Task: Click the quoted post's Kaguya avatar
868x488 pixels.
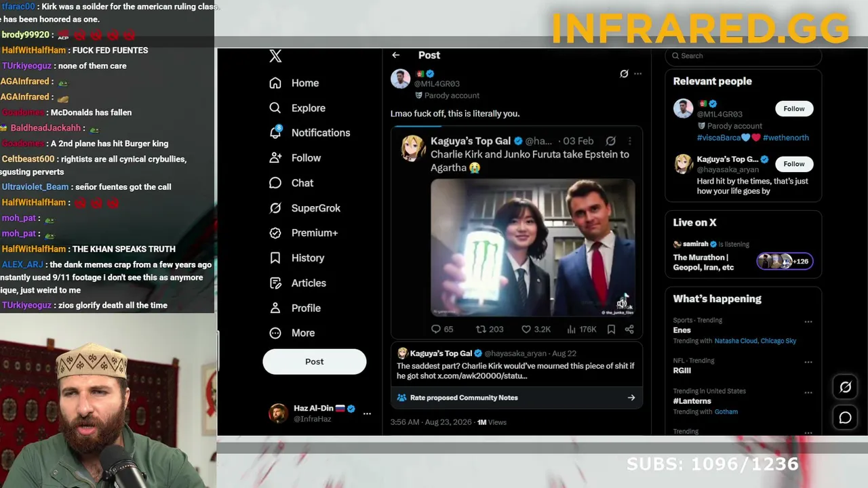Action: click(413, 148)
